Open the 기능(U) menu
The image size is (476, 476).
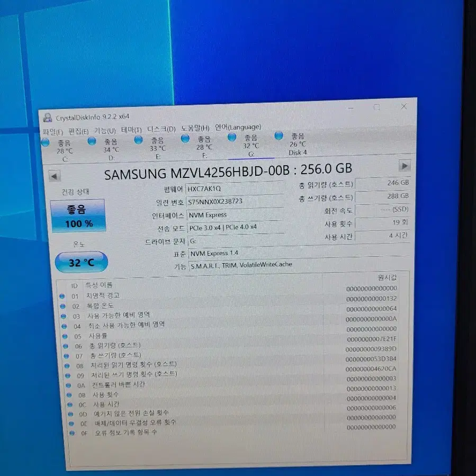click(x=105, y=131)
